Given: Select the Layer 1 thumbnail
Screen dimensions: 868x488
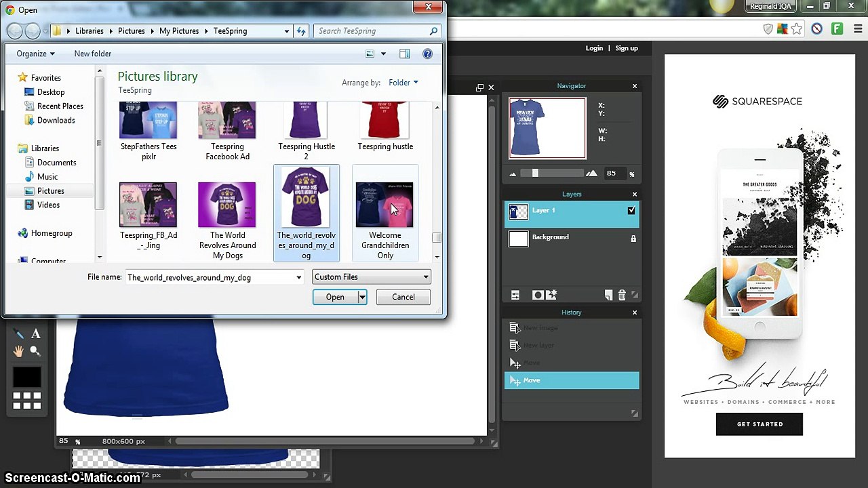Looking at the screenshot, I should (518, 212).
